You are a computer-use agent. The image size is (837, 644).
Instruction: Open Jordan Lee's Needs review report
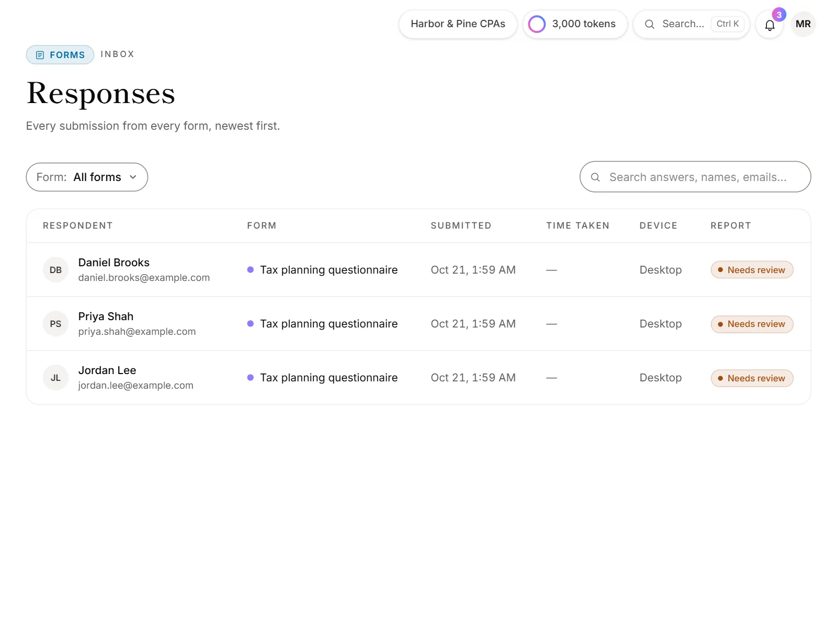[x=752, y=378]
